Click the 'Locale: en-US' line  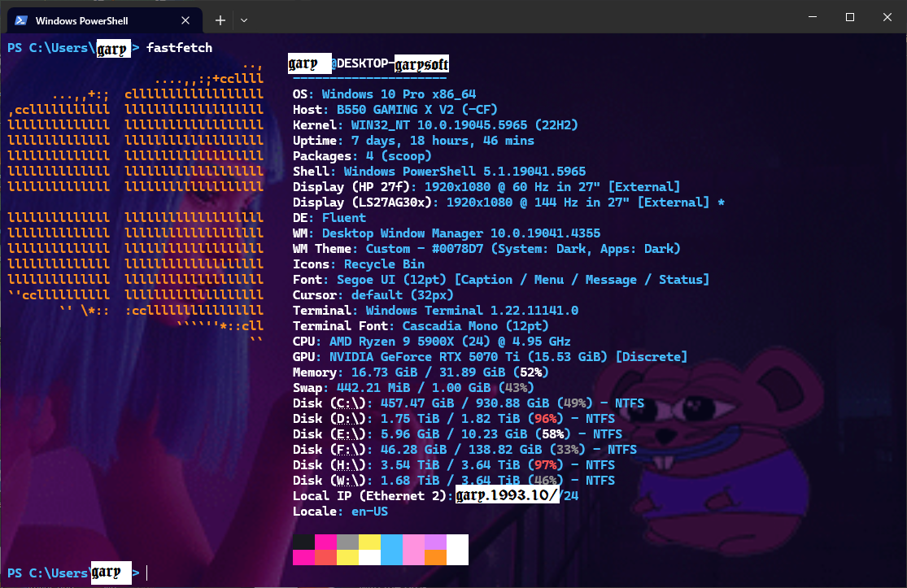(x=340, y=512)
